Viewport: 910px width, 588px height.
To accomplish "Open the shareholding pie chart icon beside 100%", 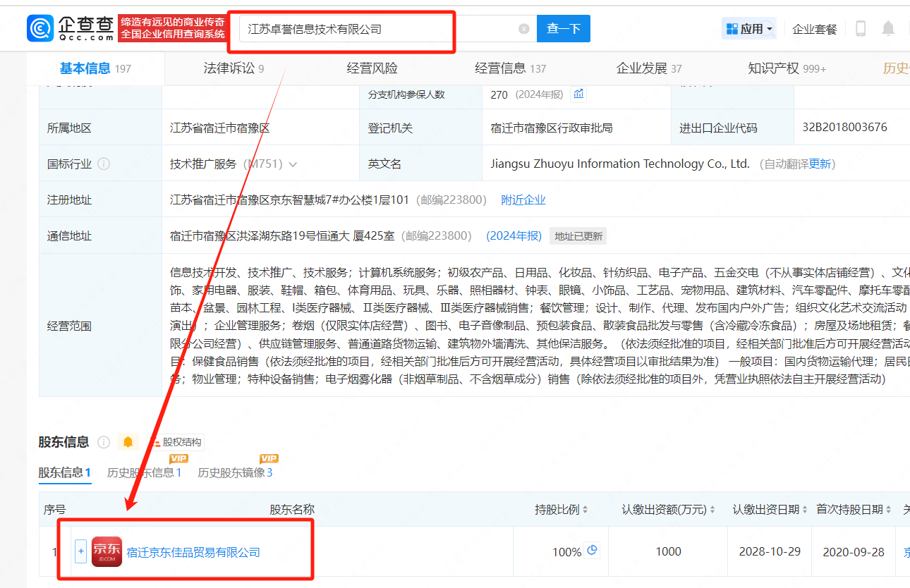I will 593,551.
